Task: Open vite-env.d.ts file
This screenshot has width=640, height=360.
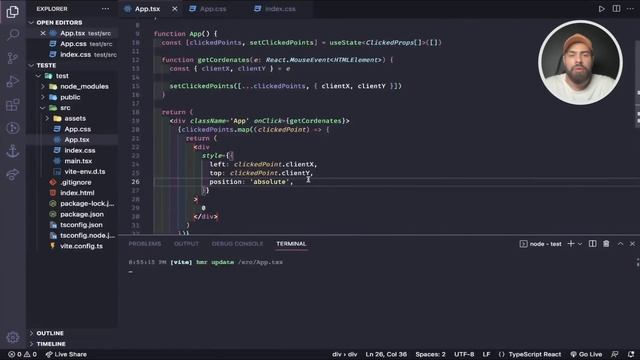Action: (x=84, y=171)
